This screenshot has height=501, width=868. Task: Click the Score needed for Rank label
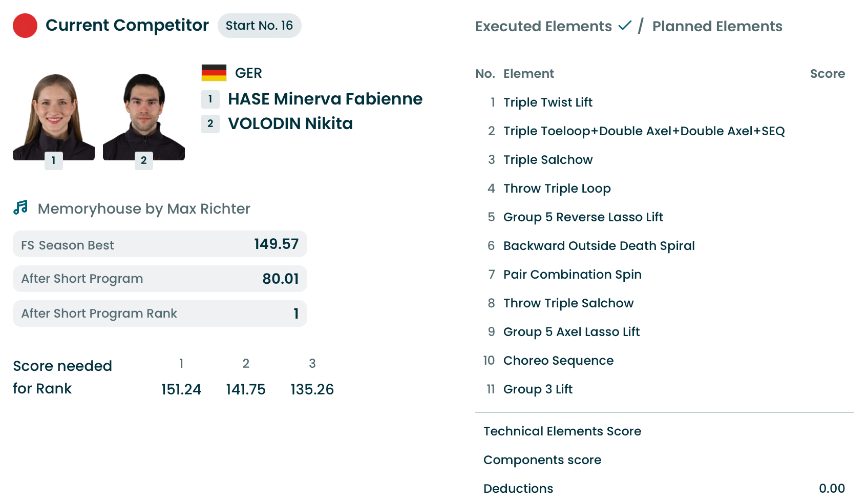click(x=62, y=377)
